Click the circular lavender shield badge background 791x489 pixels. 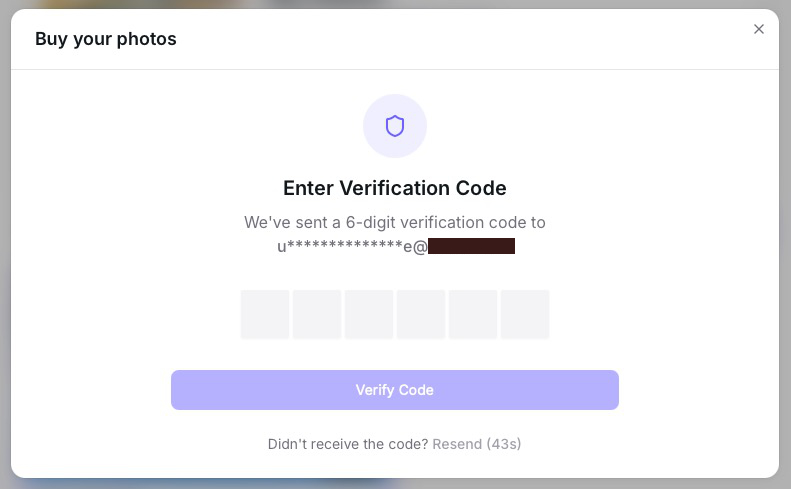click(x=374, y=108)
